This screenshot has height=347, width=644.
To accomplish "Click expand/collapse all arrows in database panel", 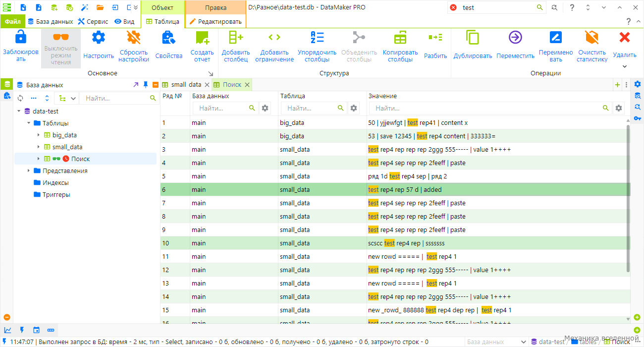I will (47, 98).
